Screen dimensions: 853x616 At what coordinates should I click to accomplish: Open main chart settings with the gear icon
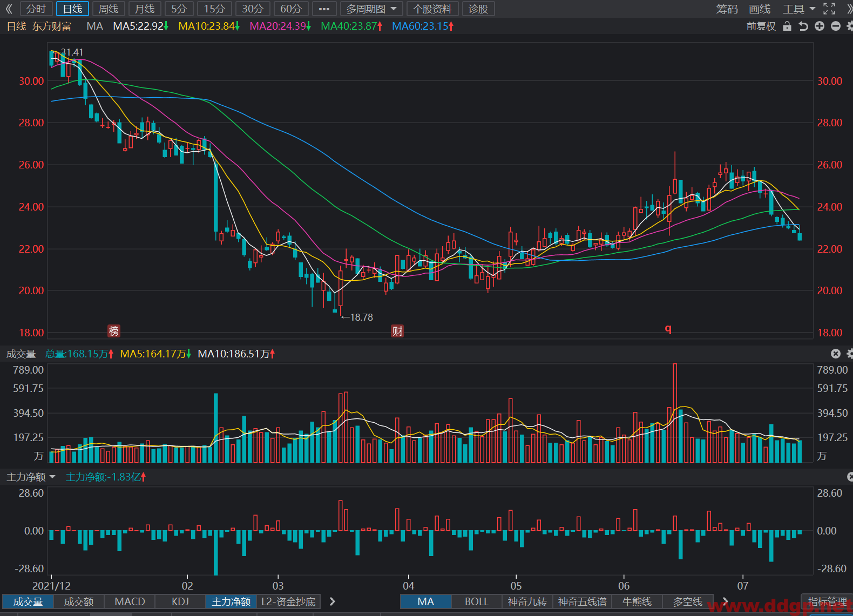pos(850,26)
